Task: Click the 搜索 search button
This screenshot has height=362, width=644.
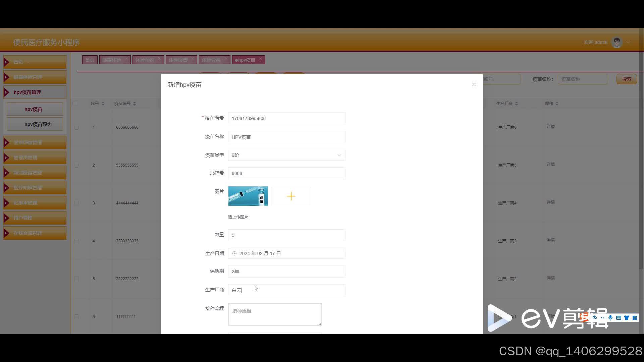Action: coord(627,79)
